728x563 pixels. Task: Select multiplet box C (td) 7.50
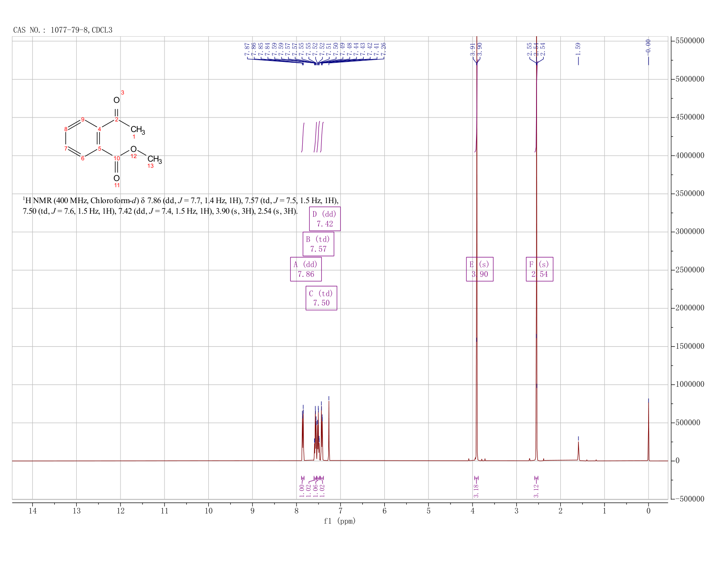(x=321, y=298)
